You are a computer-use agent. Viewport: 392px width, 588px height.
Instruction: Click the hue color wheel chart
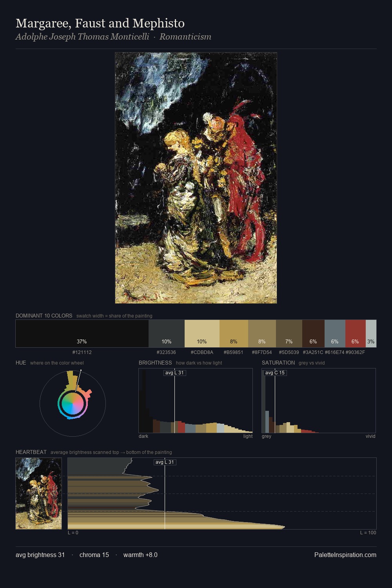tap(73, 403)
